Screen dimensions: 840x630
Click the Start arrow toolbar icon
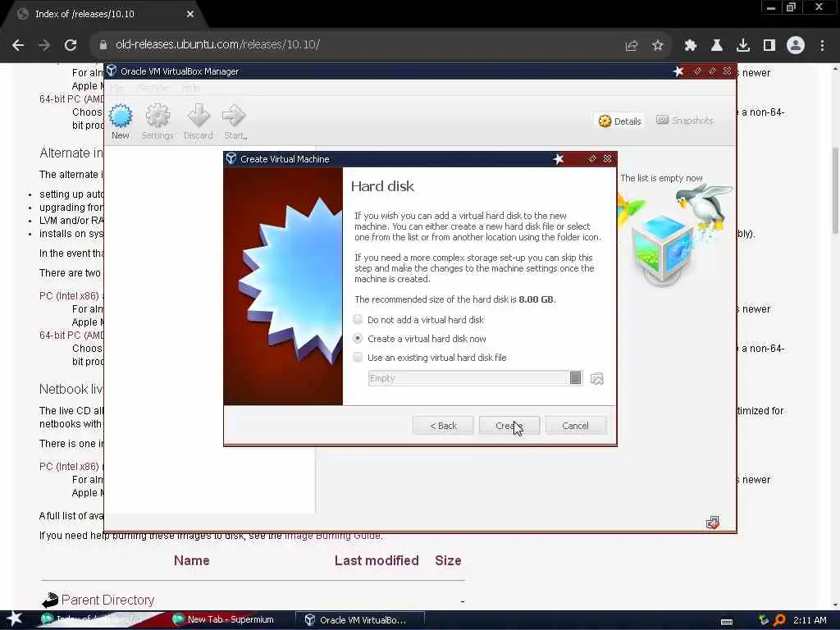pos(235,121)
